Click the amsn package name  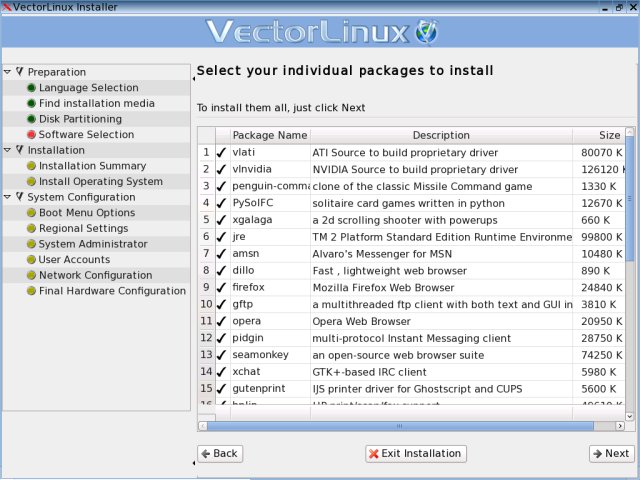click(246, 253)
